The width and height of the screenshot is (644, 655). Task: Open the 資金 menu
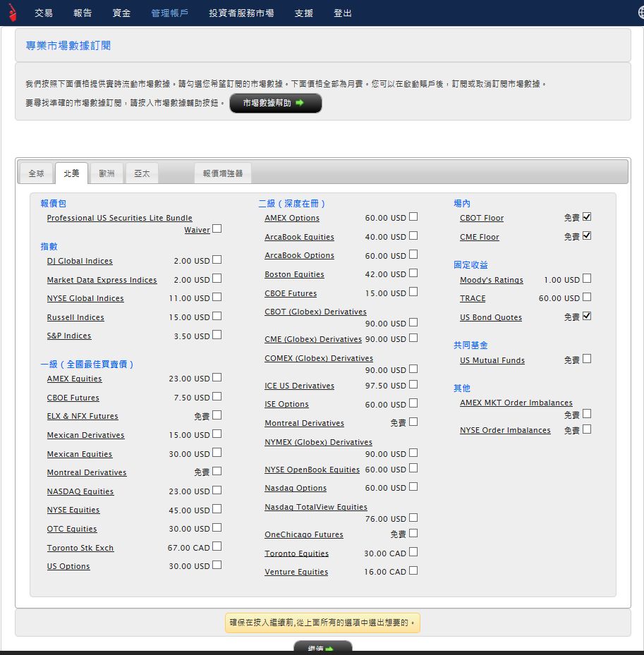click(x=121, y=13)
